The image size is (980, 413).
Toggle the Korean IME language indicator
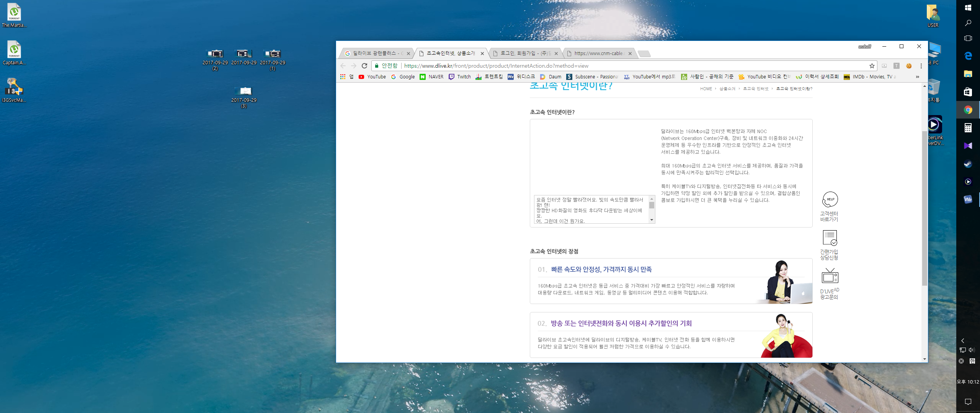coord(972,361)
